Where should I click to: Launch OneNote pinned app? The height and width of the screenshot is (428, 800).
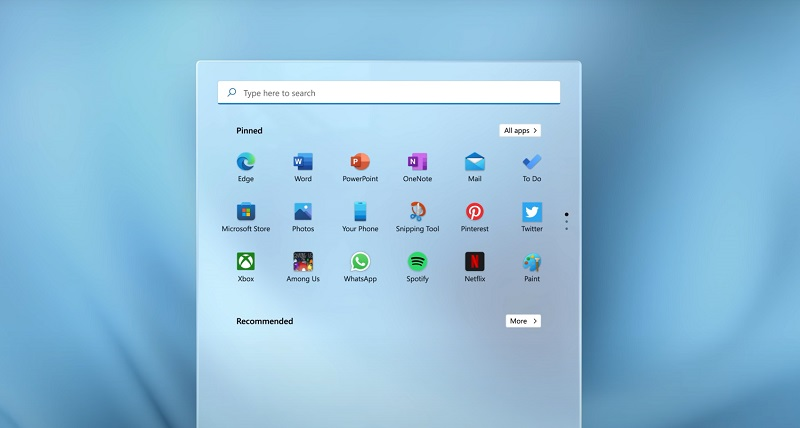tap(417, 167)
